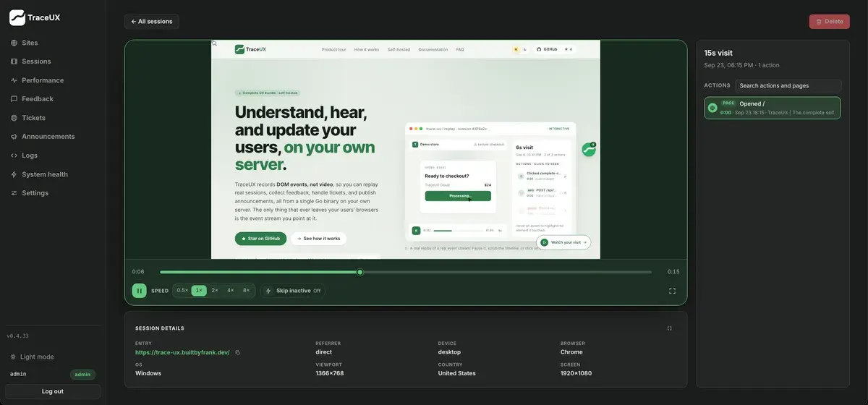
Task: Switch playback speed to 2×
Action: (215, 291)
